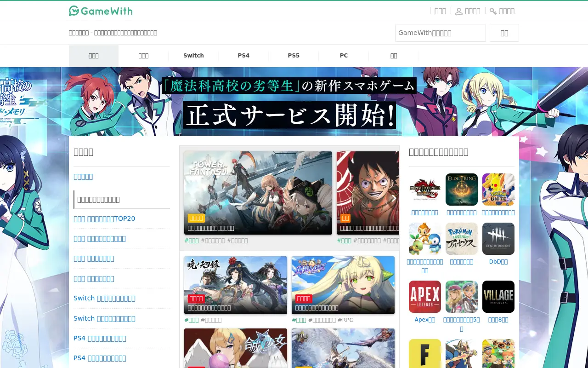Open the yellow Fortnite F icon
588x368 pixels.
[x=425, y=353]
